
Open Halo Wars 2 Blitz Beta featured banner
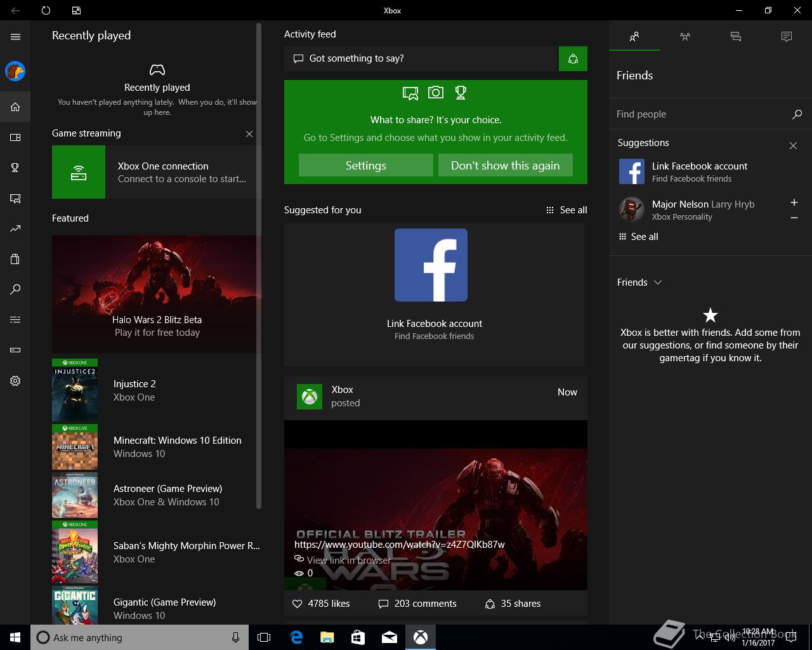click(x=157, y=295)
